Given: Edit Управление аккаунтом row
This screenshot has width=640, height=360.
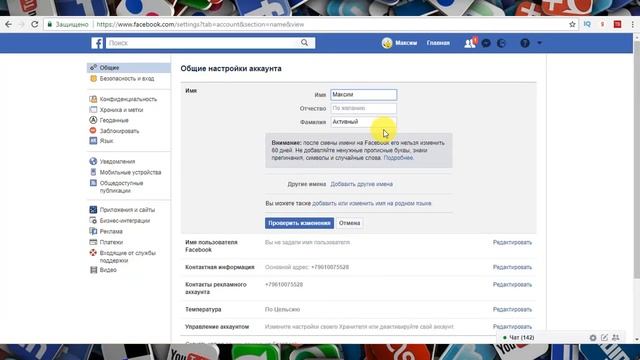Looking at the screenshot, I should (x=512, y=327).
